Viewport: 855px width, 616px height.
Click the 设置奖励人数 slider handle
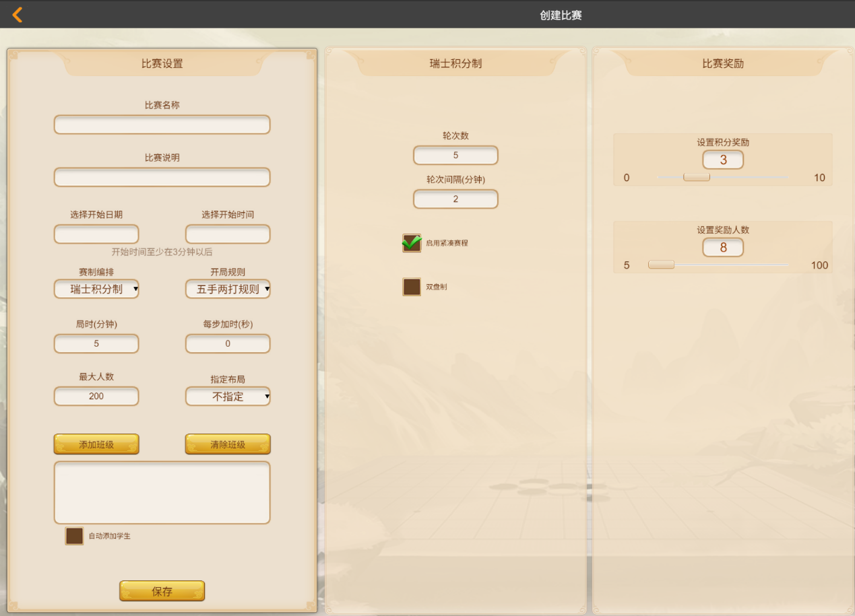pos(661,265)
